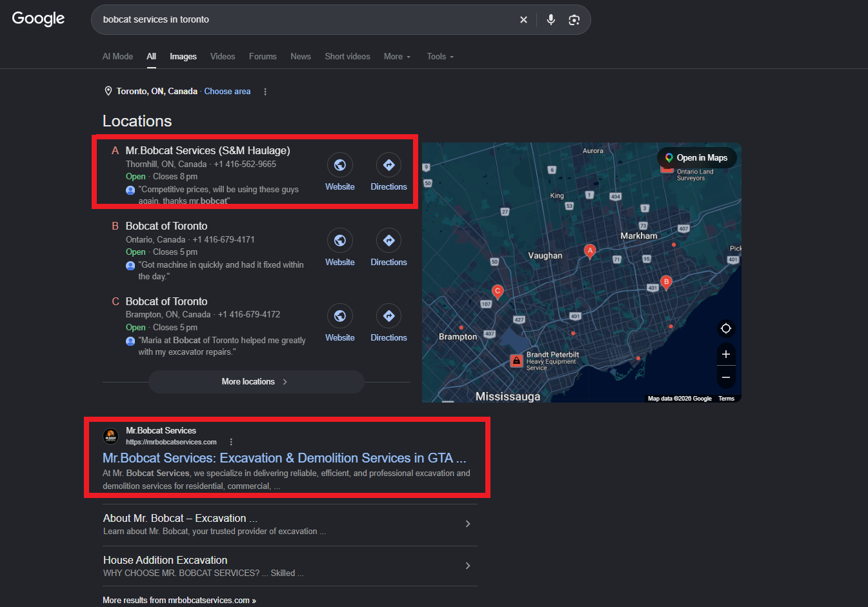Select map pin A near Vaughan
868x607 pixels.
[x=589, y=251]
